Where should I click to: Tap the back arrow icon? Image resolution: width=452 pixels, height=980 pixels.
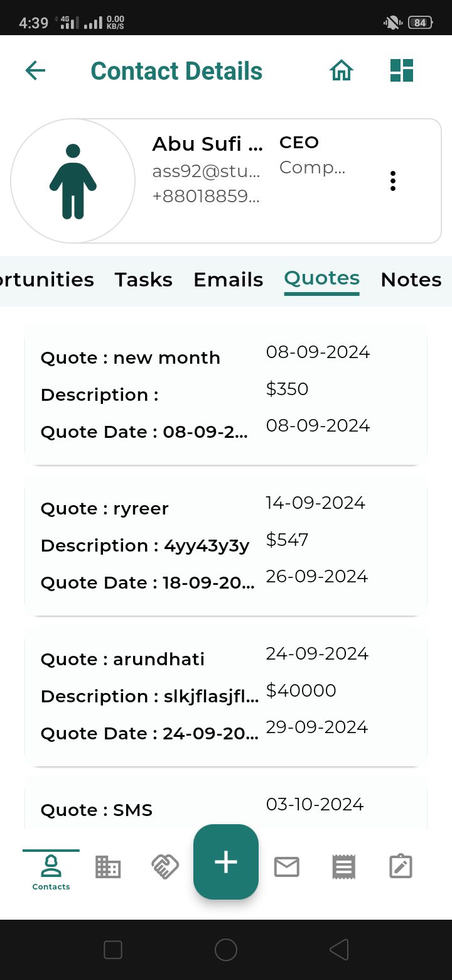[x=35, y=70]
